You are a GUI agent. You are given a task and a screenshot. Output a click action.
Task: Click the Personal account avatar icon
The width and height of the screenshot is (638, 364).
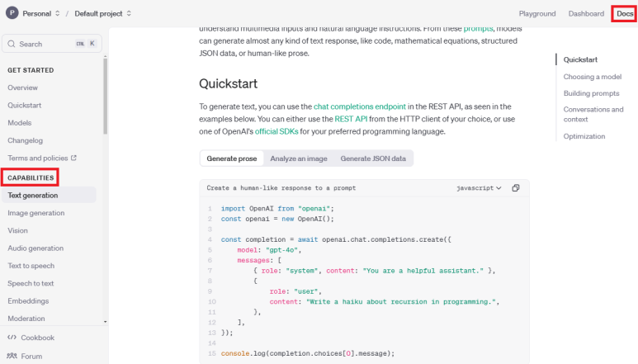(12, 13)
